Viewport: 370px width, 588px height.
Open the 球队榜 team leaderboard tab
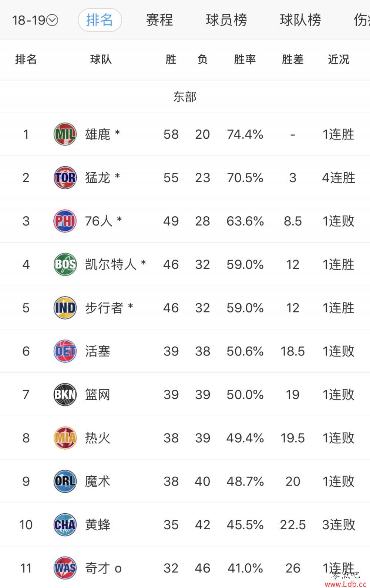click(x=300, y=20)
